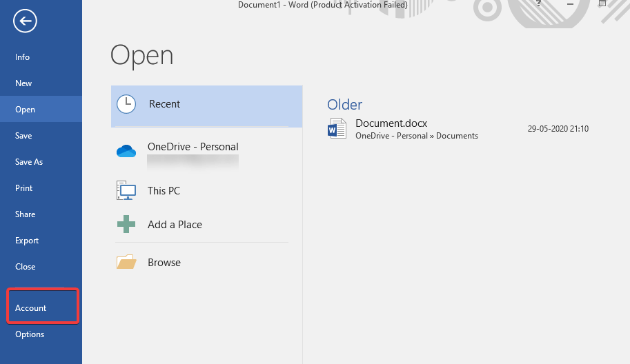Open Word Options

tap(30, 334)
